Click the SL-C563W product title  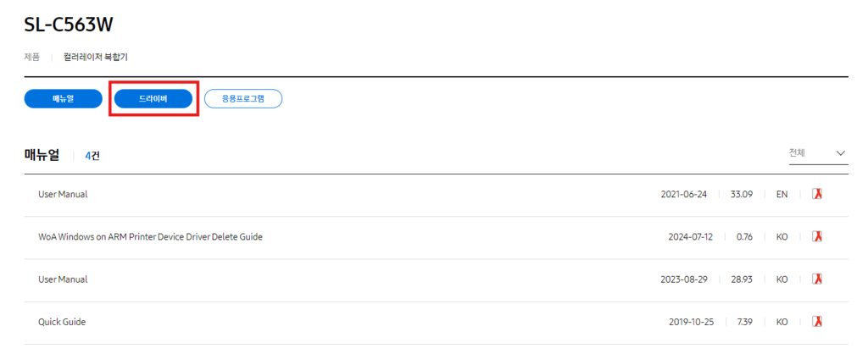coord(69,23)
